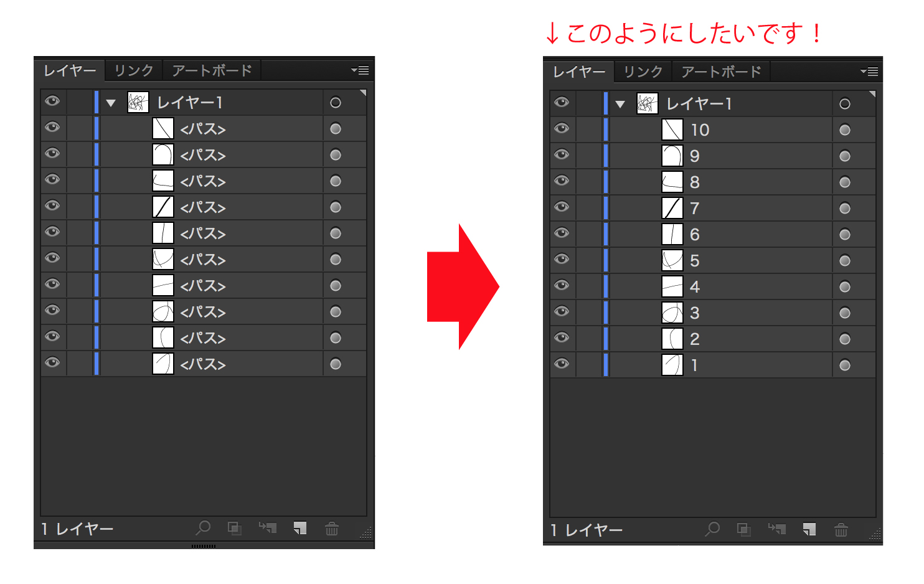Toggle visibility of path named 1
Viewport: 924px width, 584px height.
tap(562, 364)
